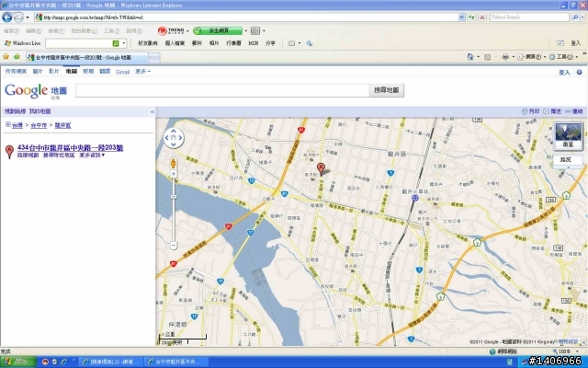
Task: Click the 台中市 breadcrumb link
Action: (39, 125)
